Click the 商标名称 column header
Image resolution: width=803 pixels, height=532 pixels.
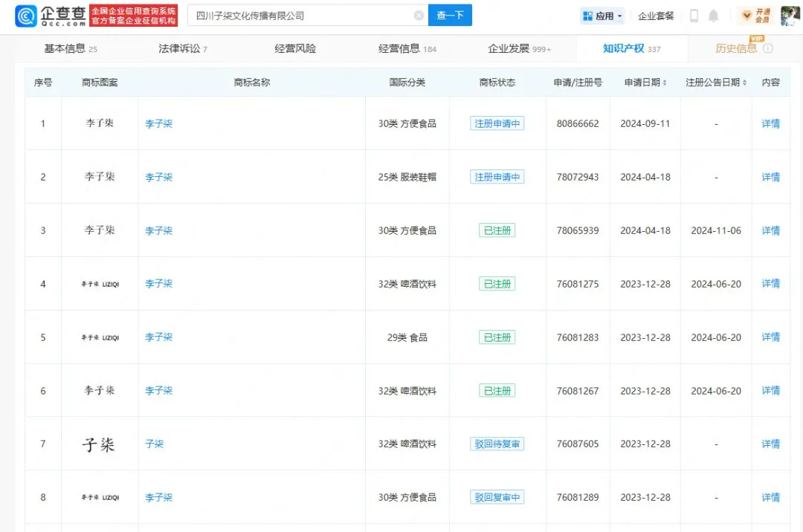point(251,82)
